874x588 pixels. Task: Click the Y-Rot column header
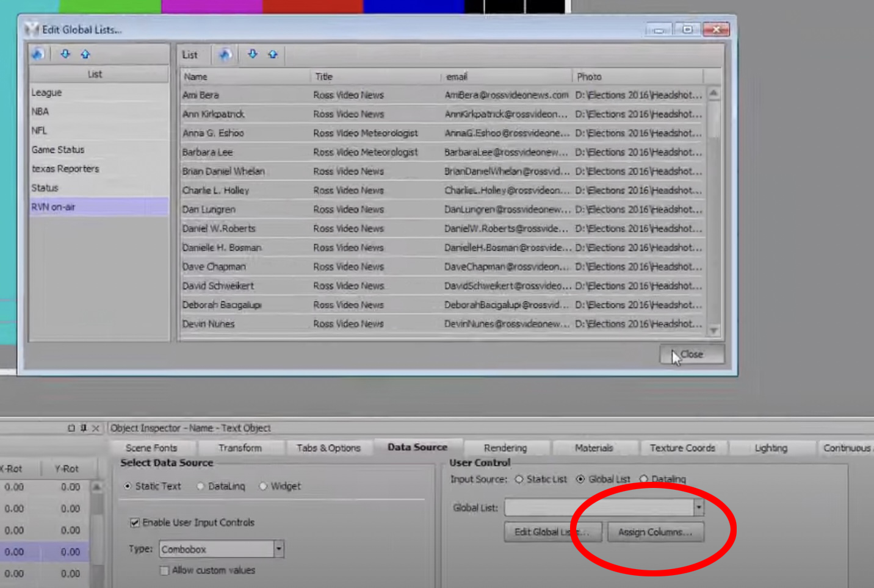67,468
